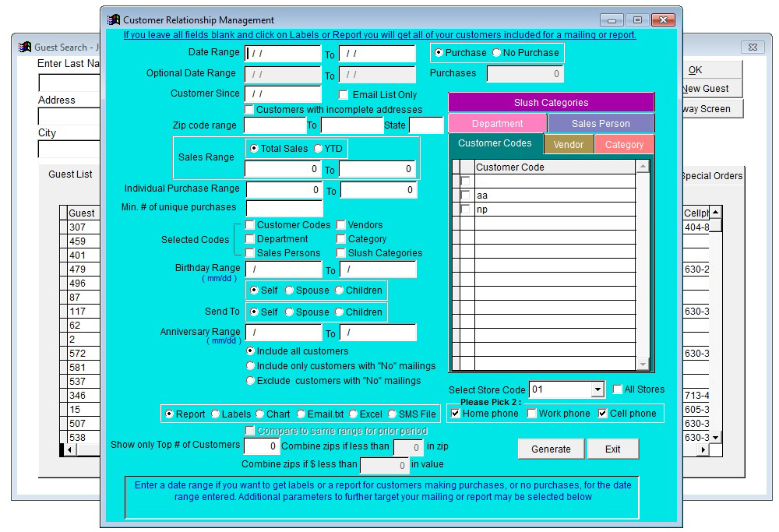
Task: Click the Customer Code list scroll-up arrow
Action: click(643, 167)
